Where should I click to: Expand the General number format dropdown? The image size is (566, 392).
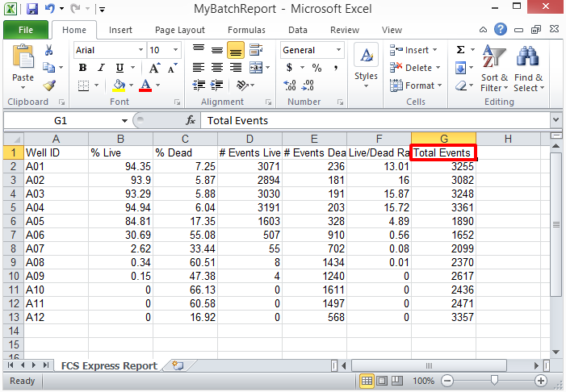point(338,50)
